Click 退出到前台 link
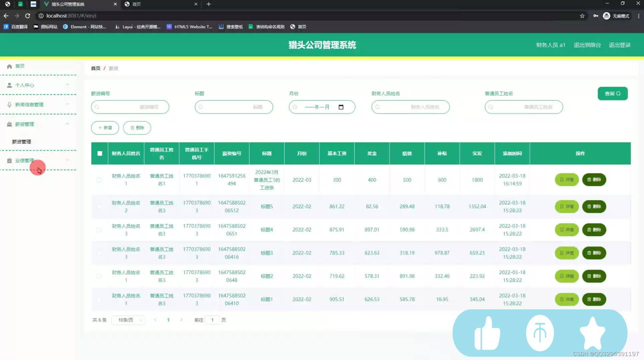 tap(587, 45)
